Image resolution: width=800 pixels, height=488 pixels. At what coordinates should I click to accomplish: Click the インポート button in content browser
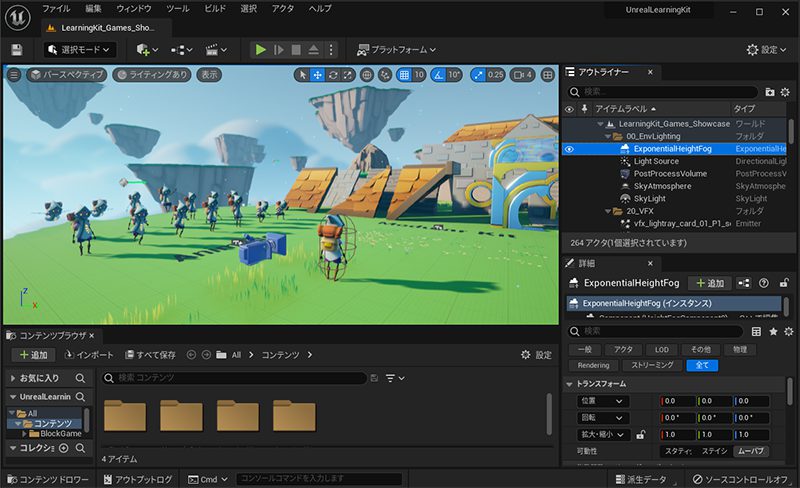90,355
